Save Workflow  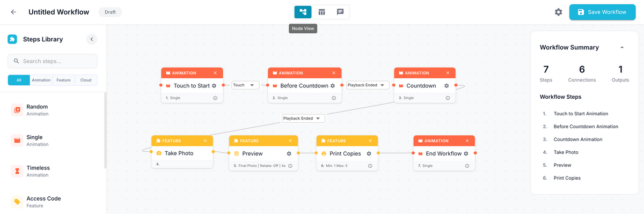(602, 12)
